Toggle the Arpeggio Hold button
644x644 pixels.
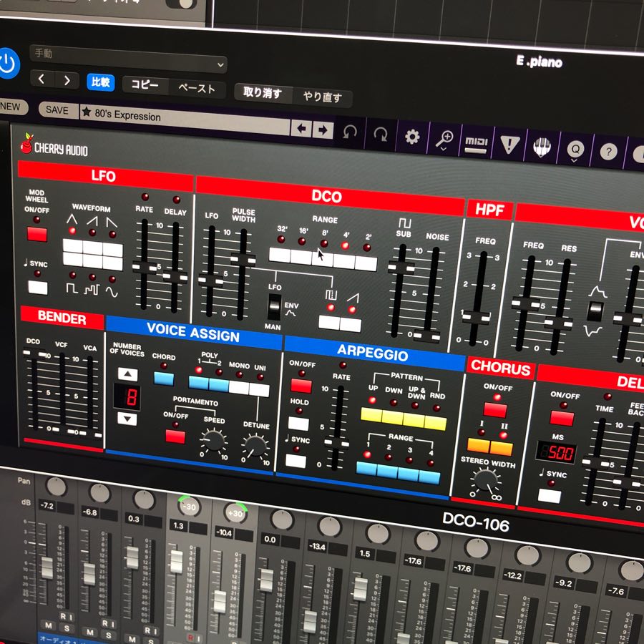[298, 424]
